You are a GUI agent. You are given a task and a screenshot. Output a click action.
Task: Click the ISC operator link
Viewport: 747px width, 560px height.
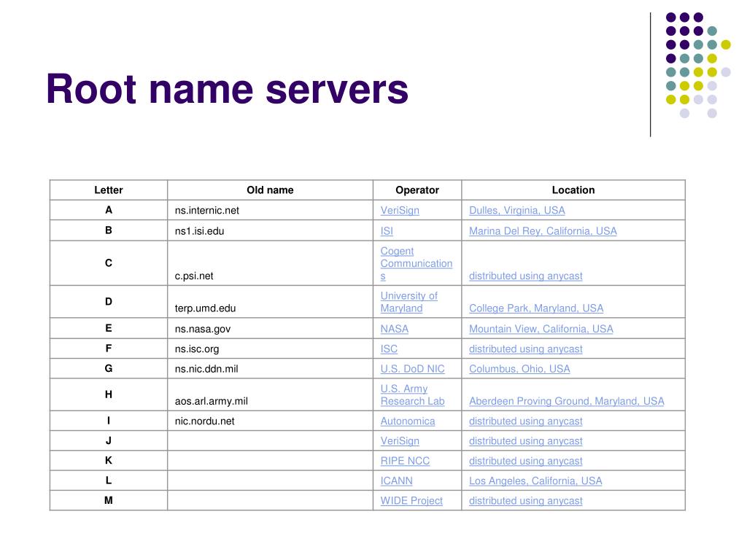coord(389,349)
